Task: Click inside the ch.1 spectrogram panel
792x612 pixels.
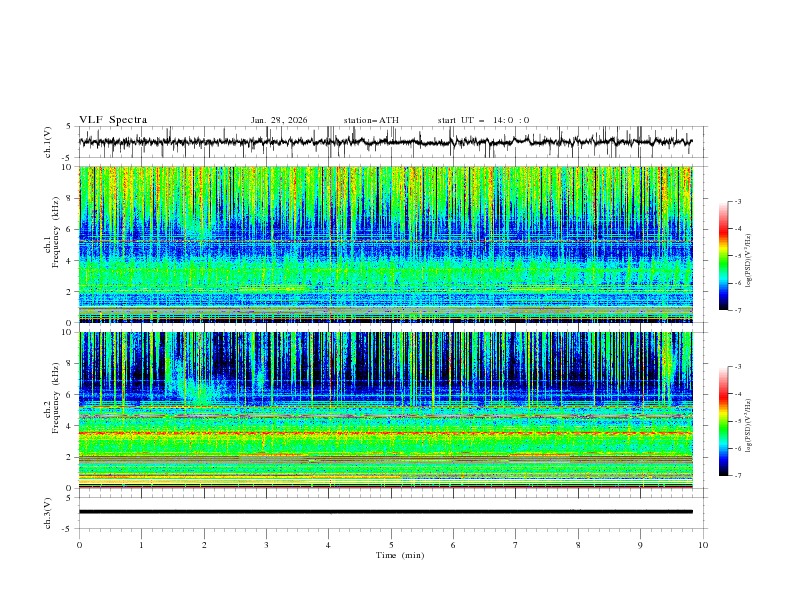Action: pos(385,244)
